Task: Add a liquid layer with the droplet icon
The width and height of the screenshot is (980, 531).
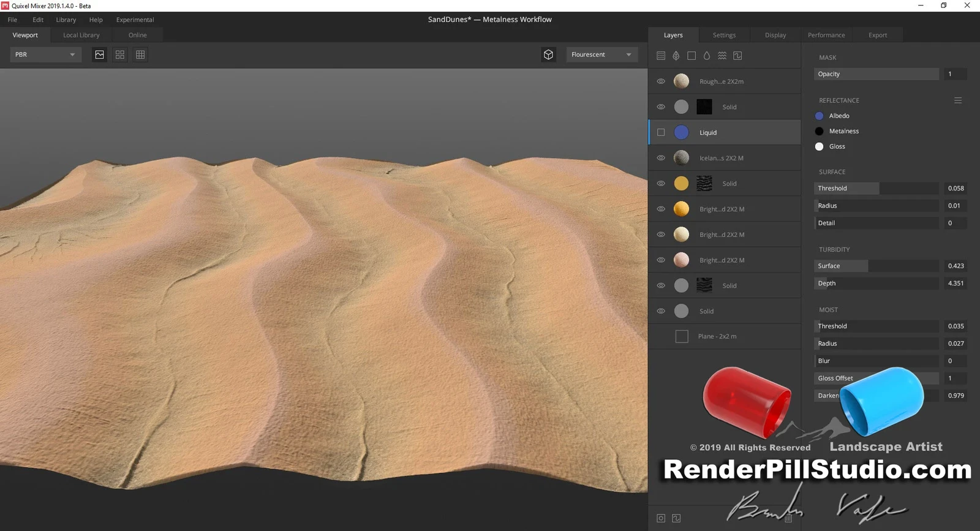Action: pyautogui.click(x=707, y=56)
